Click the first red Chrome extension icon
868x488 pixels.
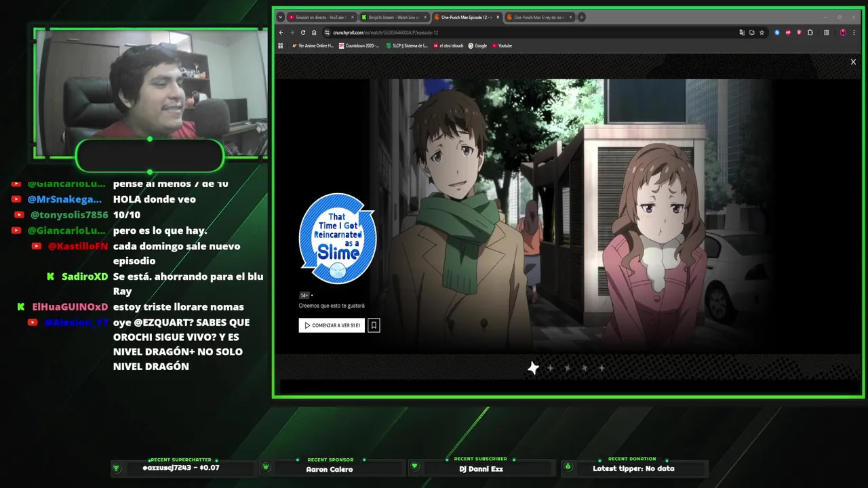(788, 33)
